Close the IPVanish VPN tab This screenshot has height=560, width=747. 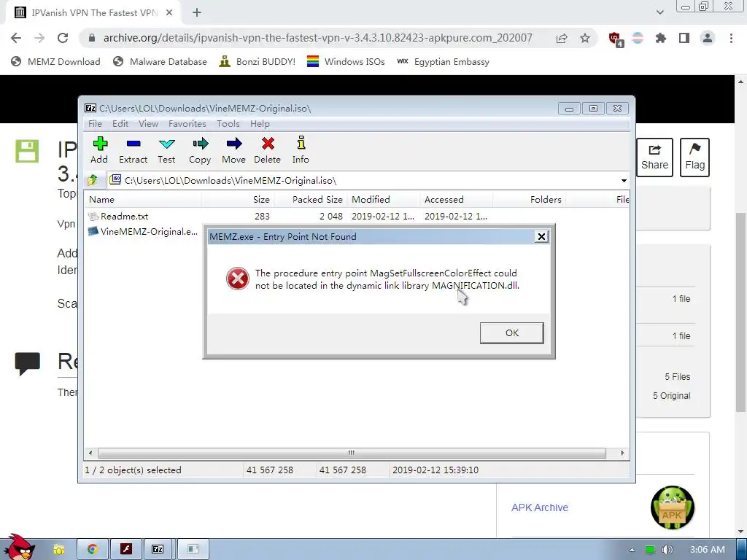(169, 13)
